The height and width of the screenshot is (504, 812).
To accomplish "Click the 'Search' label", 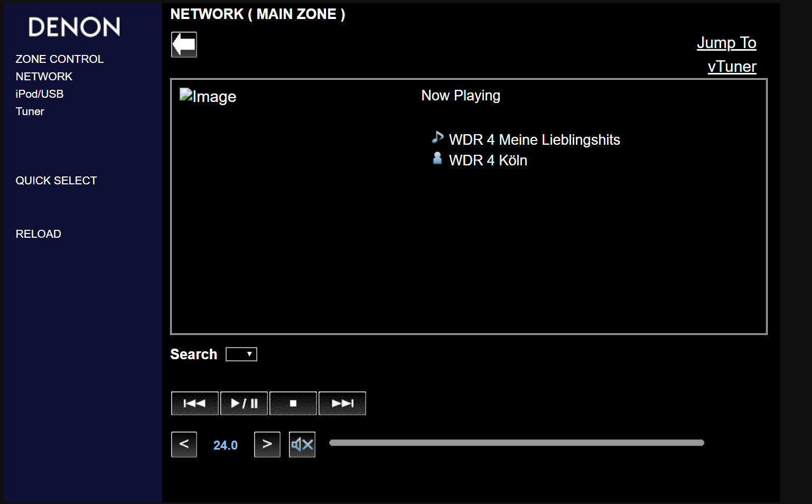I will pyautogui.click(x=194, y=354).
